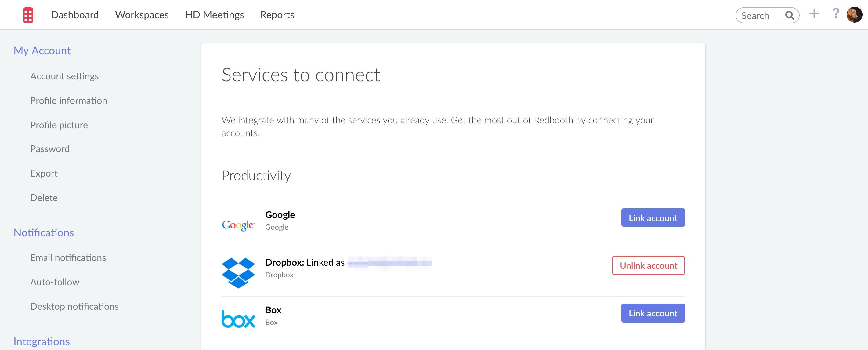Image resolution: width=868 pixels, height=350 pixels.
Task: Open Reports in top navigation
Action: 277,15
